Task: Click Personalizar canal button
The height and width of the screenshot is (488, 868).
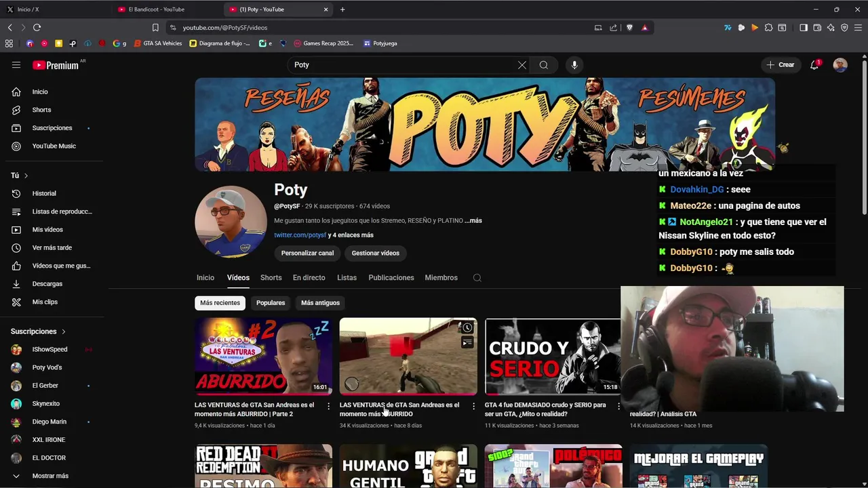Action: [307, 253]
